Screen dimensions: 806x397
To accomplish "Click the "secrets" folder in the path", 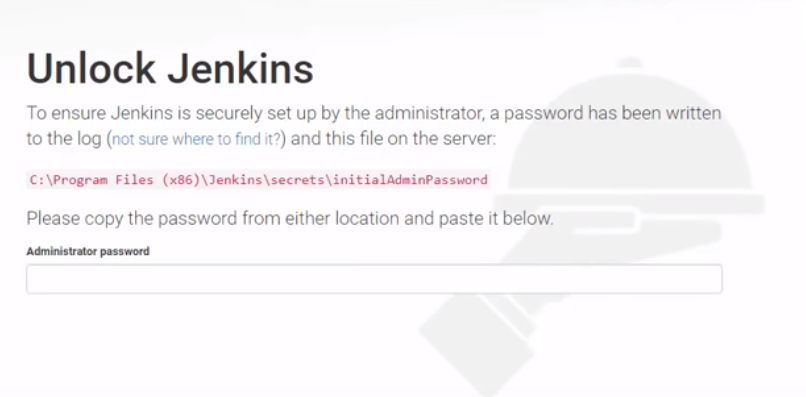I will (x=299, y=180).
